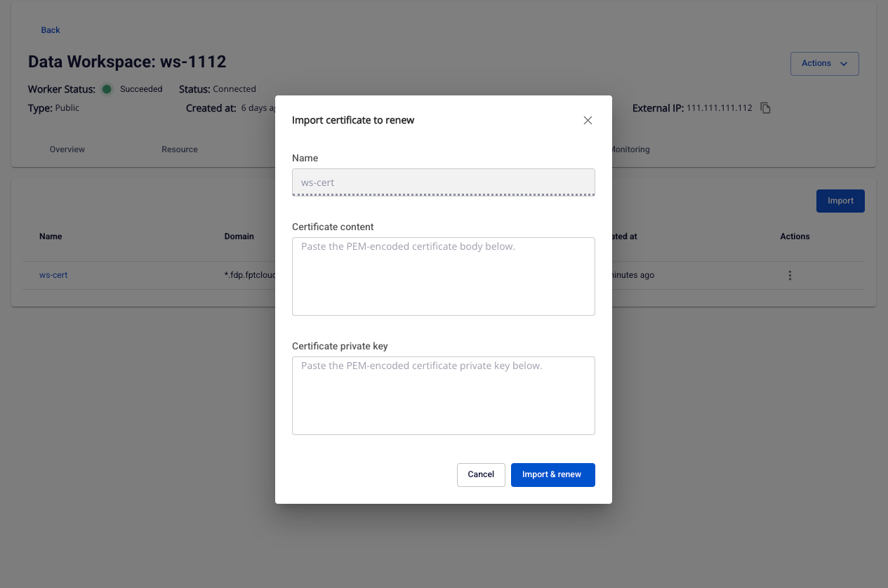
Task: Open ws-cert row actions menu
Action: pos(790,276)
